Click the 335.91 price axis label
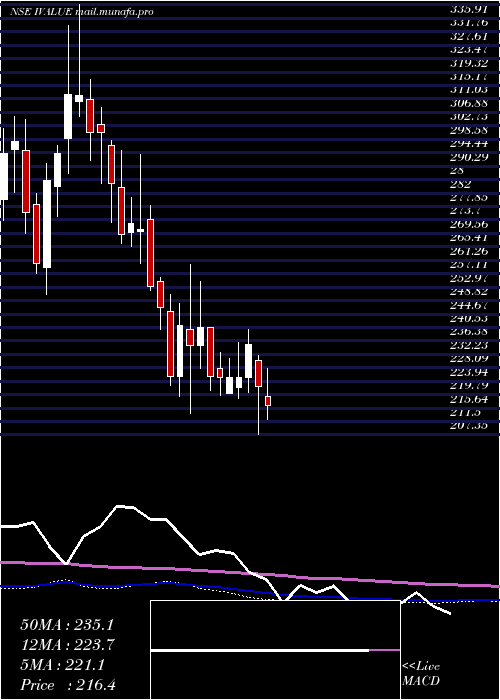 click(x=468, y=8)
